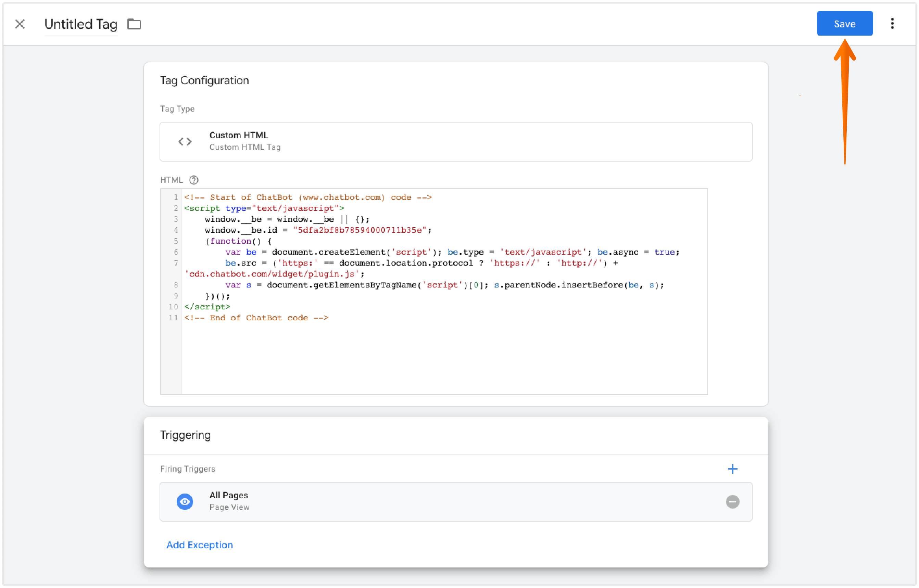919x588 pixels.
Task: Click the folder icon beside Untitled Tag
Action: [134, 24]
